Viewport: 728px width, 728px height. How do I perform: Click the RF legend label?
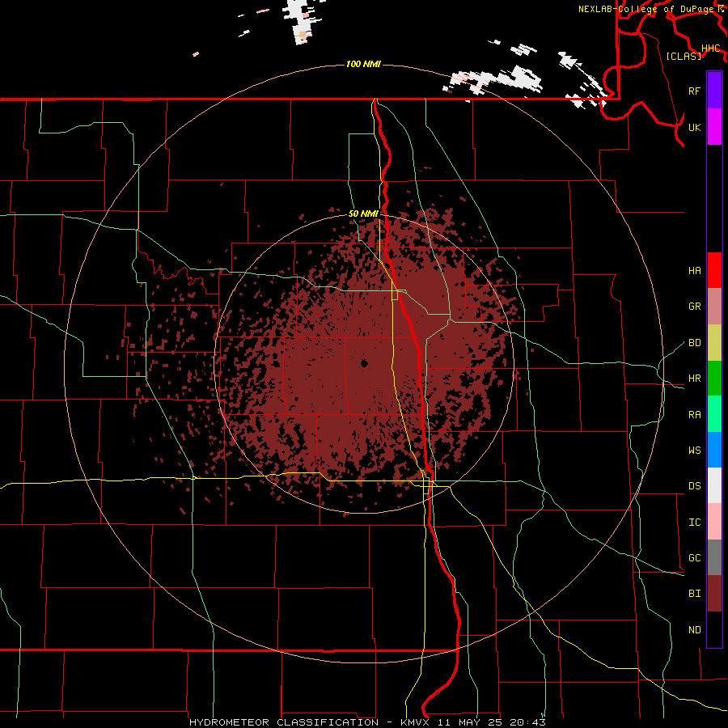694,91
